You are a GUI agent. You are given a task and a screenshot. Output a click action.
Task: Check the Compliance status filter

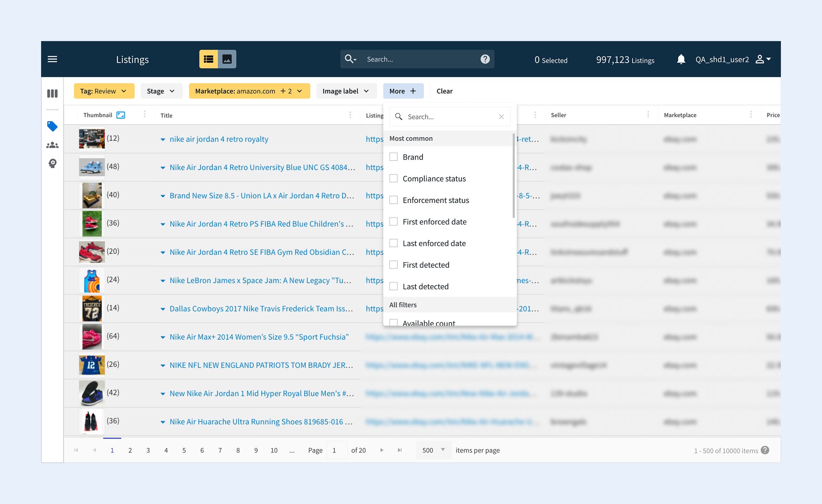click(394, 178)
